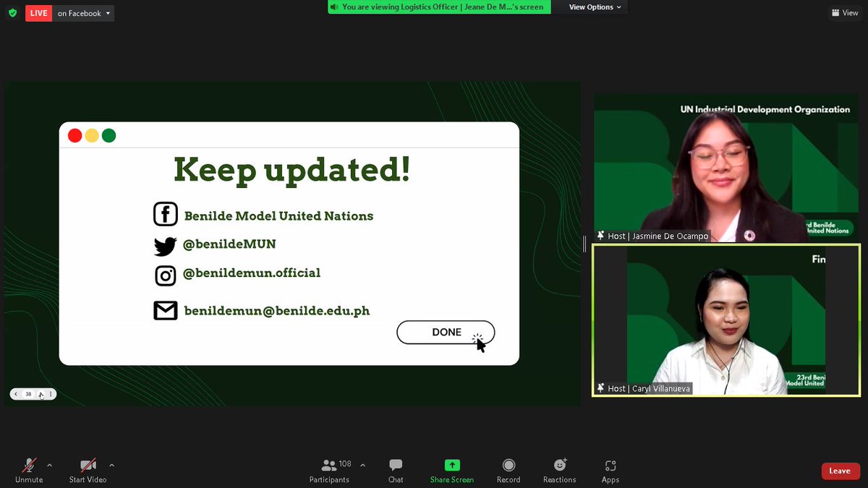Go to previous slide with left arrow
The image size is (868, 488).
click(16, 394)
